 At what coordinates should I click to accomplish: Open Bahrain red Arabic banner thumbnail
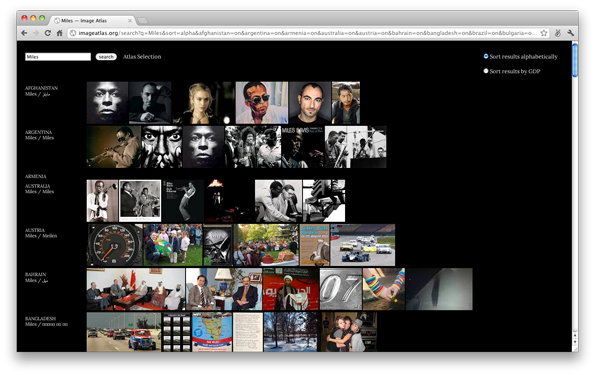(x=291, y=289)
